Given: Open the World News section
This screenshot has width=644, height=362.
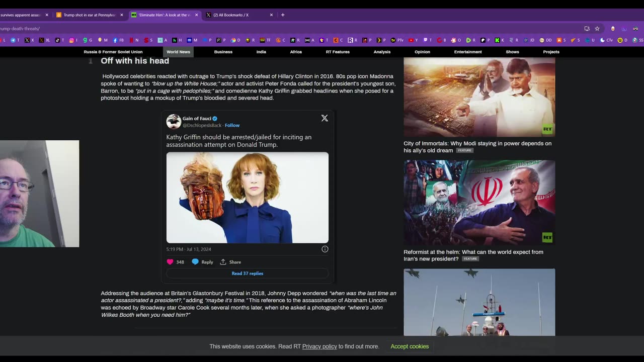Looking at the screenshot, I should 179,52.
